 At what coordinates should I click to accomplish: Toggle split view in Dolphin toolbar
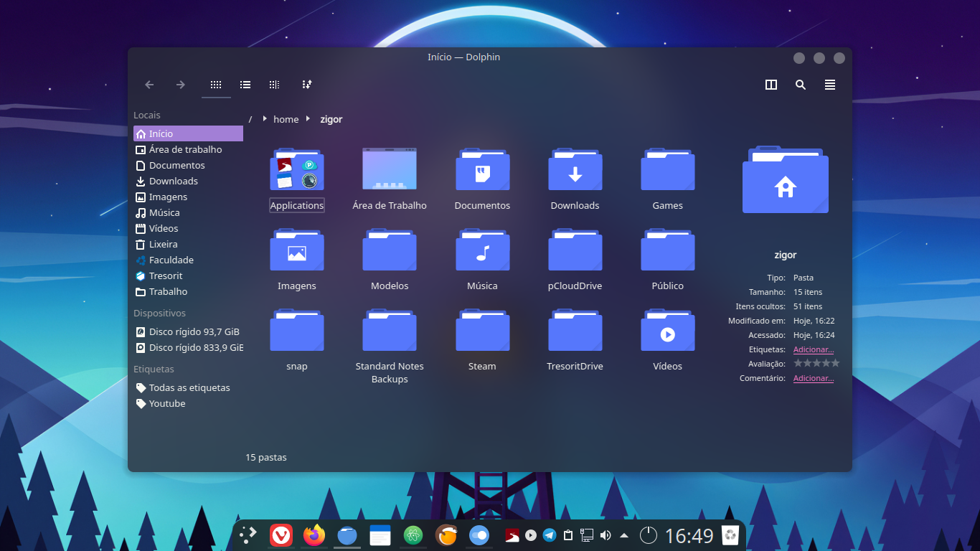pos(771,85)
